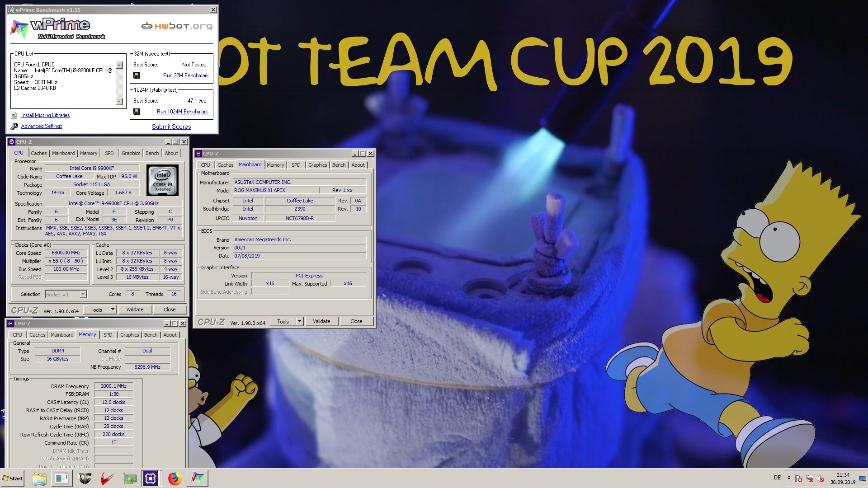Image resolution: width=868 pixels, height=488 pixels.
Task: Select Graphics tab in CPU-Z Mainboard window
Action: coord(318,165)
